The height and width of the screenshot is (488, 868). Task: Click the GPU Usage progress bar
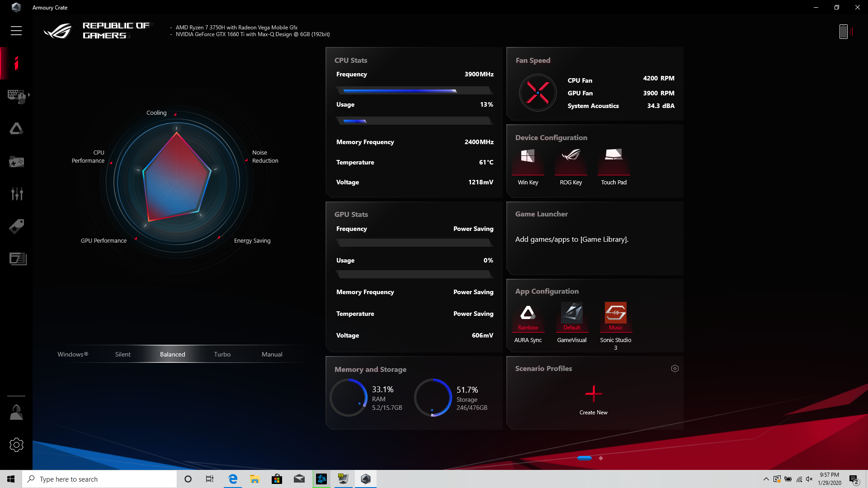[x=414, y=274]
